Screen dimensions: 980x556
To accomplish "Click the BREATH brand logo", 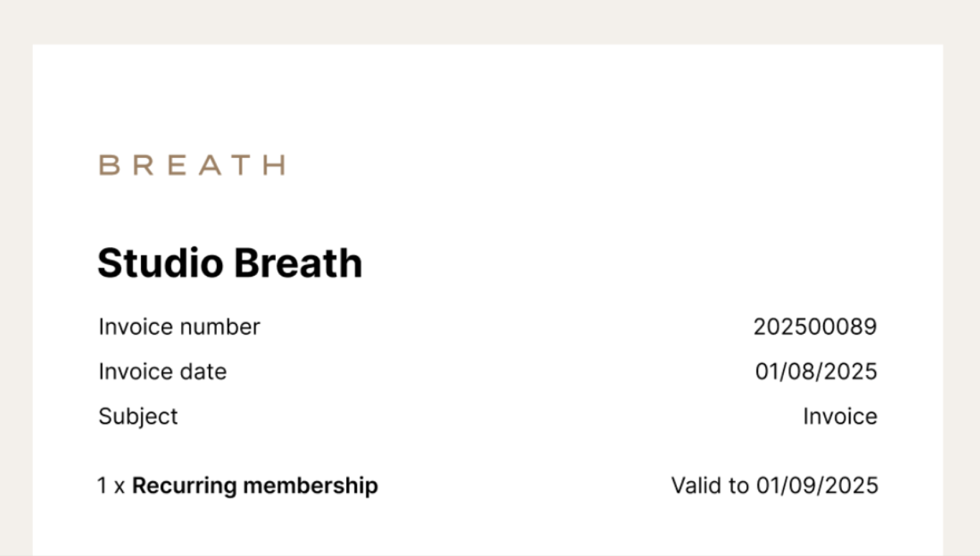I will click(x=192, y=165).
